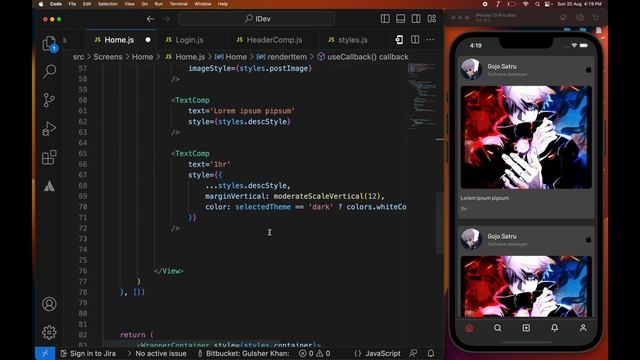The image size is (640, 360).
Task: Click the open changes icon in editor toolbar
Action: pyautogui.click(x=399, y=40)
